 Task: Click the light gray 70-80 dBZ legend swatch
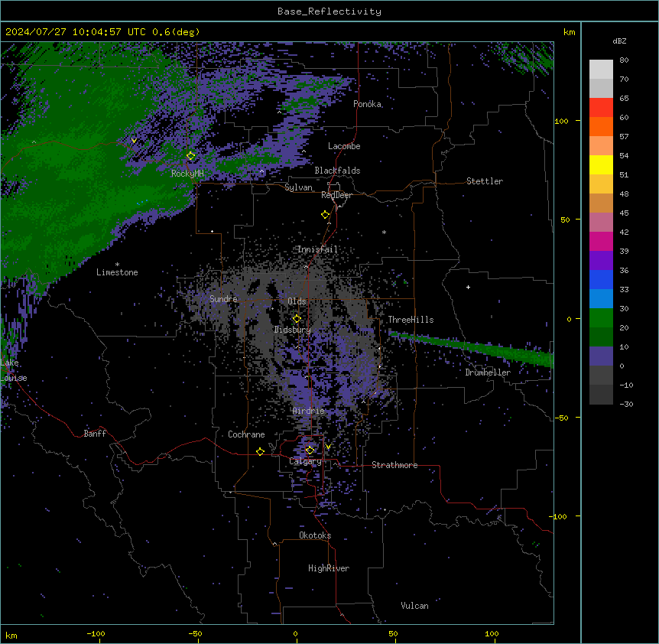pyautogui.click(x=601, y=70)
